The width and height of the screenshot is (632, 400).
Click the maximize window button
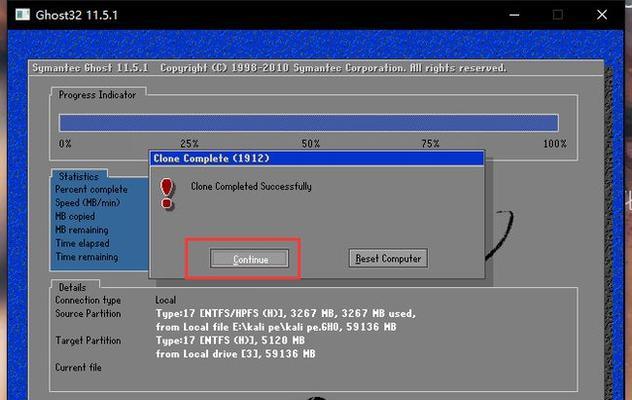(558, 15)
